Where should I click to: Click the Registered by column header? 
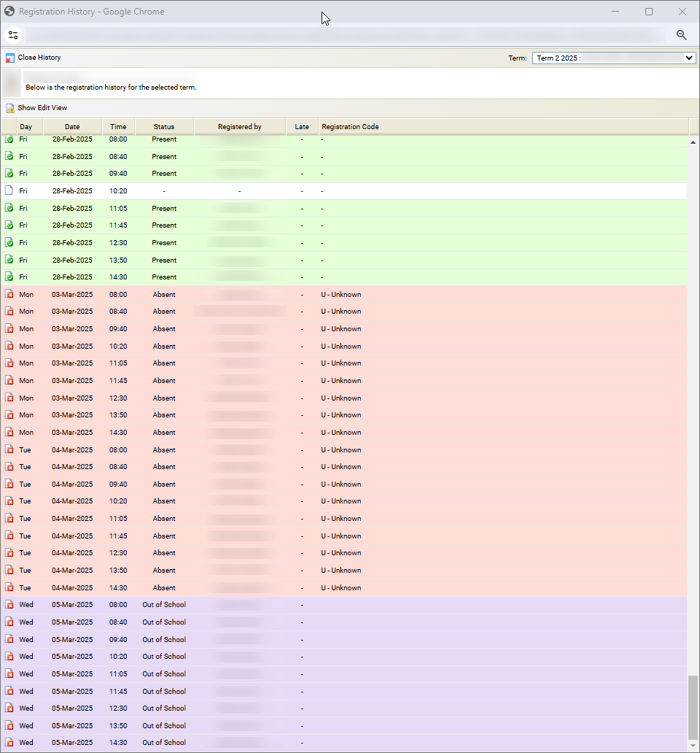[x=239, y=127]
